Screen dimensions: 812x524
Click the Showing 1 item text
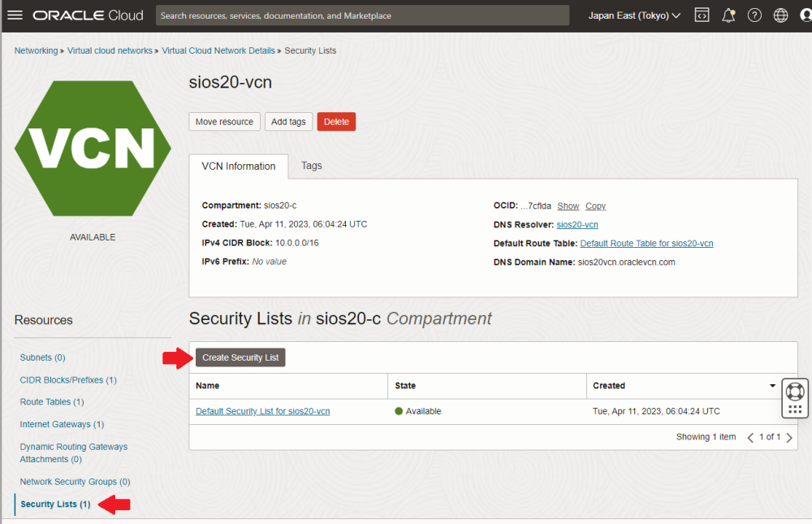pyautogui.click(x=706, y=437)
